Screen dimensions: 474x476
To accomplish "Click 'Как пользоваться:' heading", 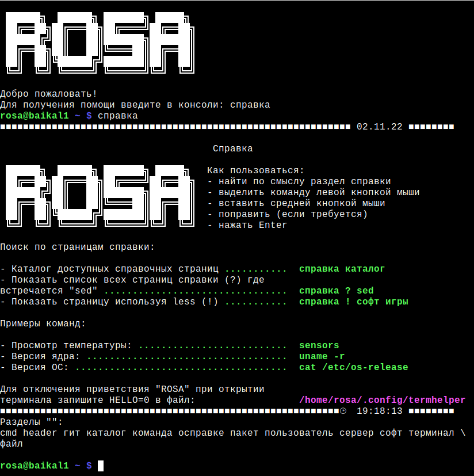I will pyautogui.click(x=255, y=170).
